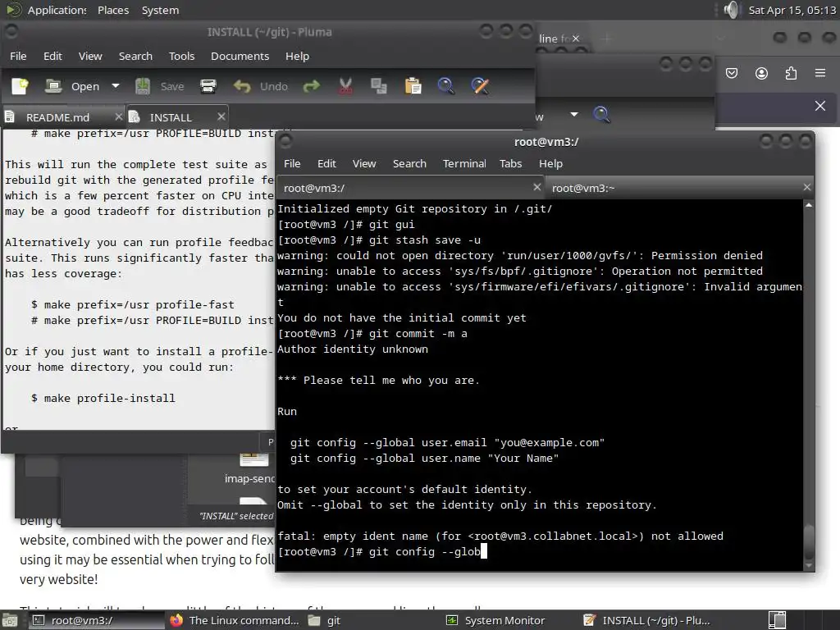Click show desktop taskbar icon

point(10,620)
